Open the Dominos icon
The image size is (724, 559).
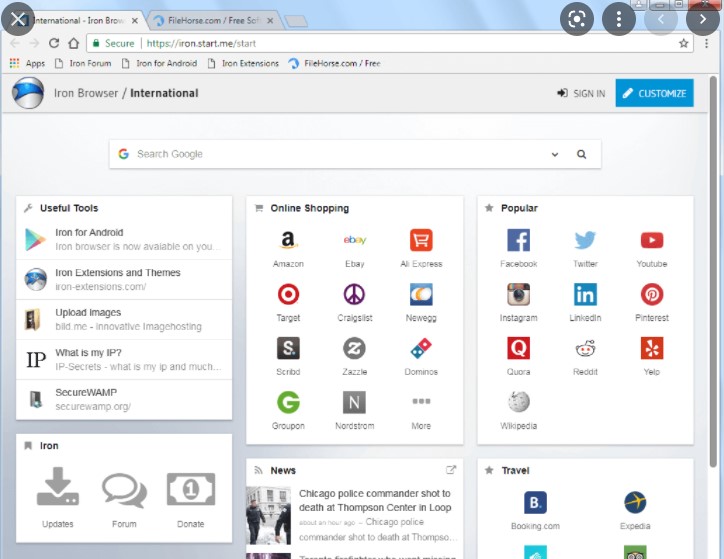[x=421, y=348]
